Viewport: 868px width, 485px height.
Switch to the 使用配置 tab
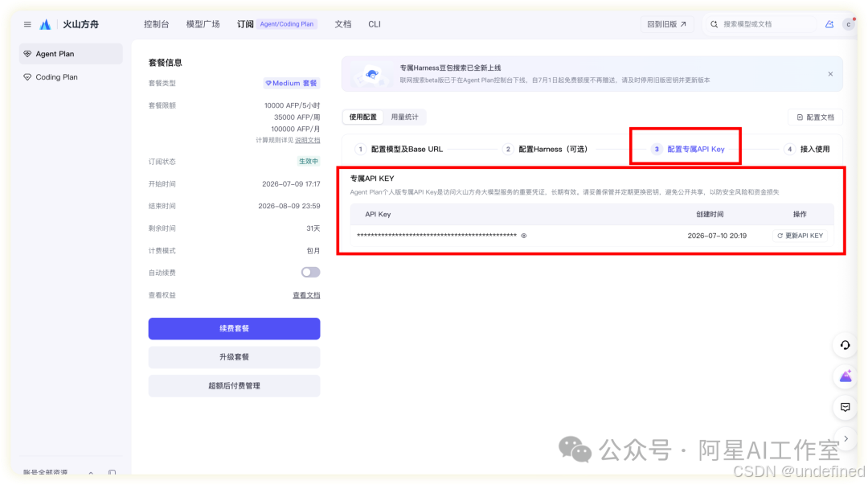363,117
